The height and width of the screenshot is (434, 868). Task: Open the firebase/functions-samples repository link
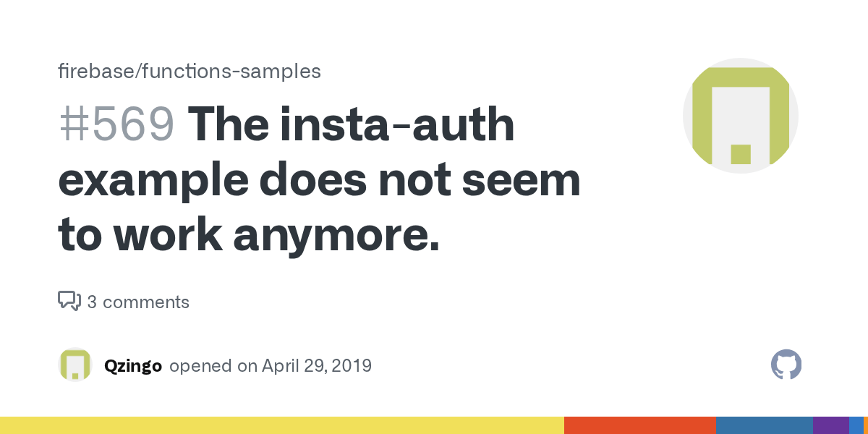point(189,72)
